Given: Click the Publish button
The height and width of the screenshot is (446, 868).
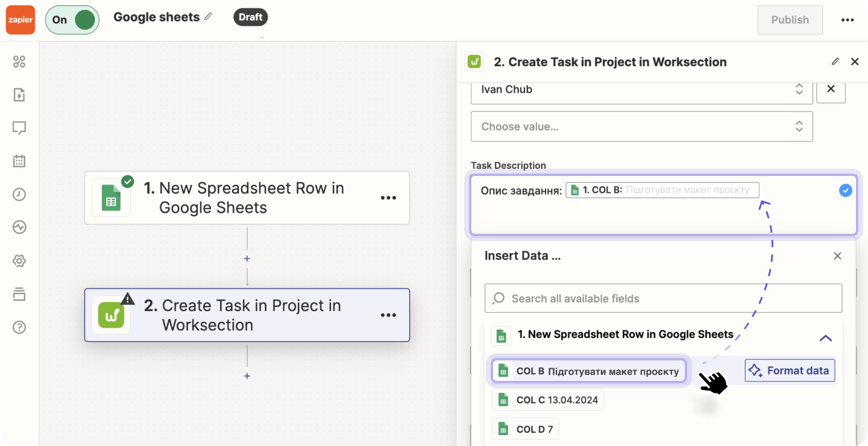Looking at the screenshot, I should [790, 19].
